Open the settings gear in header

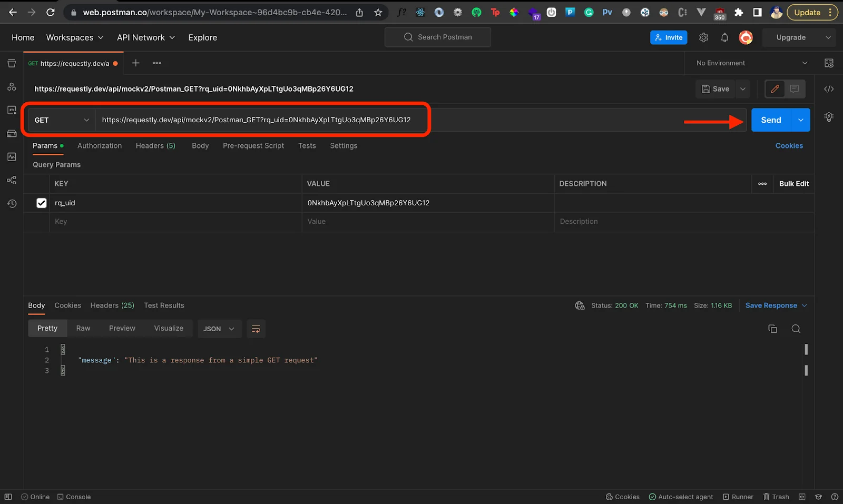click(x=703, y=37)
